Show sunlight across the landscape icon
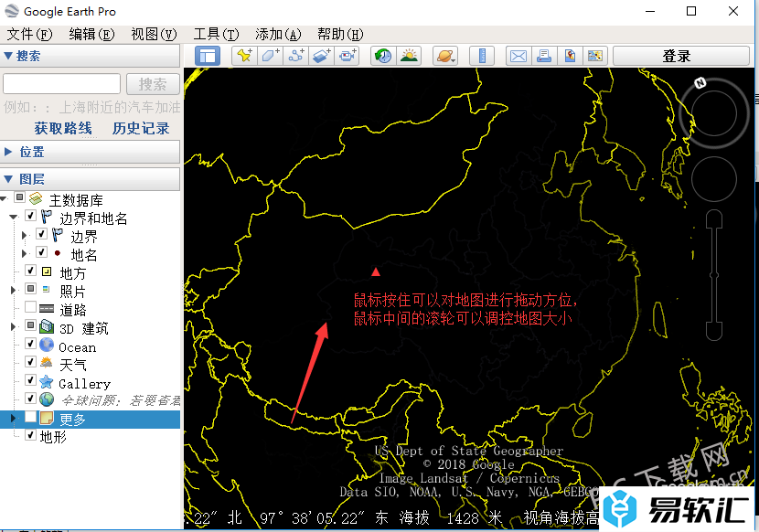The image size is (759, 532). (x=409, y=56)
